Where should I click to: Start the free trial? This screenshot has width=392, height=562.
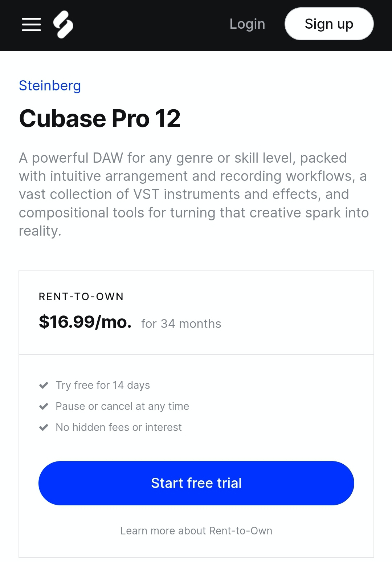pyautogui.click(x=196, y=483)
